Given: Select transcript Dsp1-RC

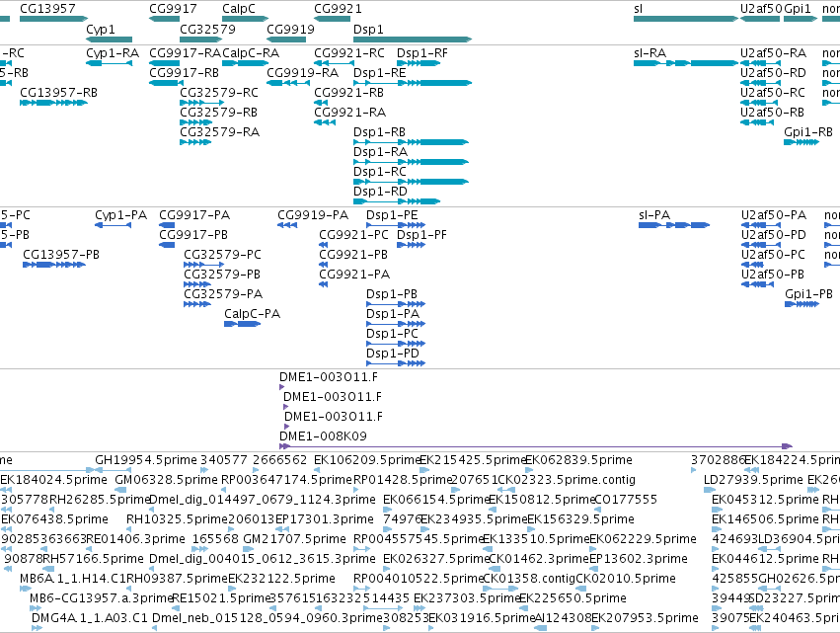Looking at the screenshot, I should click(x=411, y=183).
